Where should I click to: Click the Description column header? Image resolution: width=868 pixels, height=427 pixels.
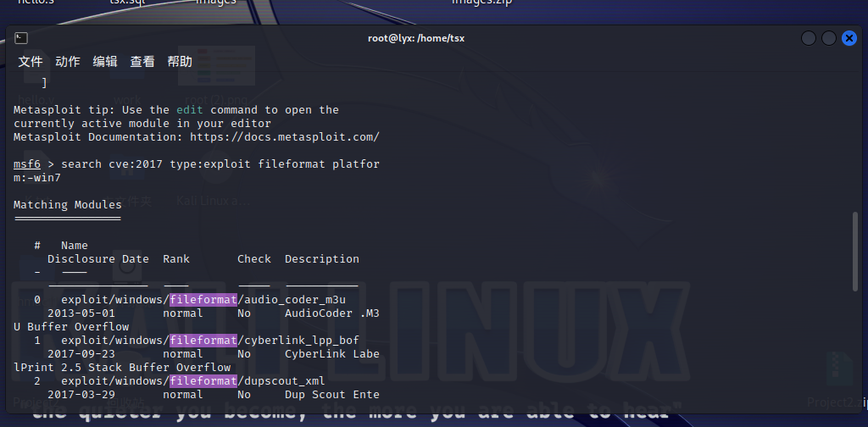click(x=322, y=259)
